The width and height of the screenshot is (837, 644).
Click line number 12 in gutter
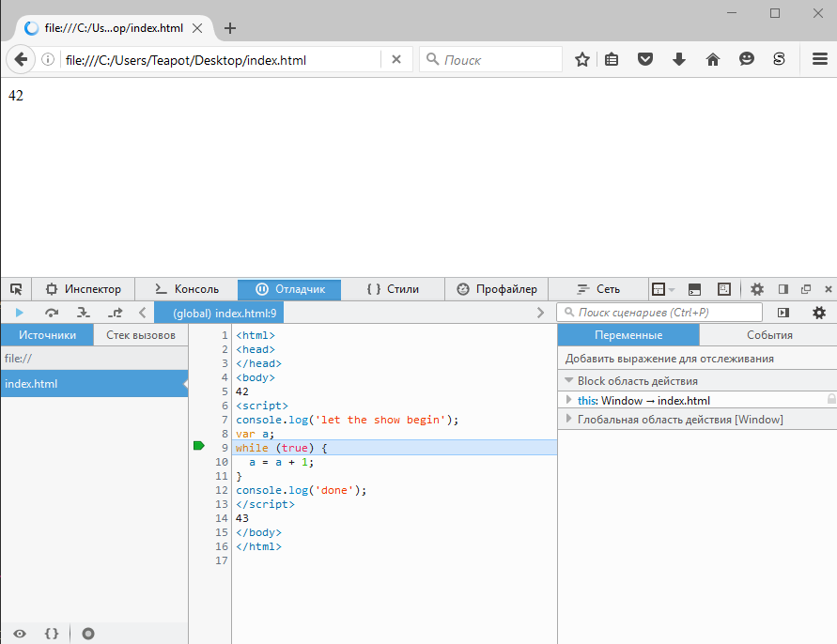click(222, 490)
